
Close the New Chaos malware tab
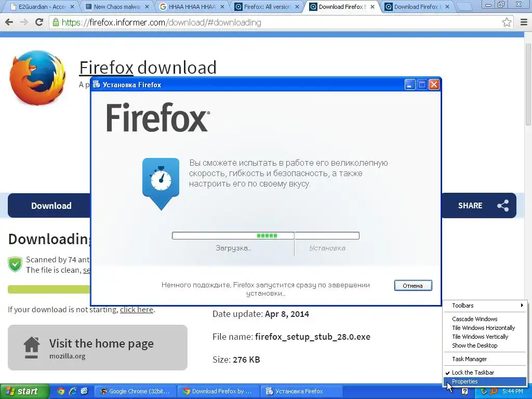pyautogui.click(x=147, y=7)
